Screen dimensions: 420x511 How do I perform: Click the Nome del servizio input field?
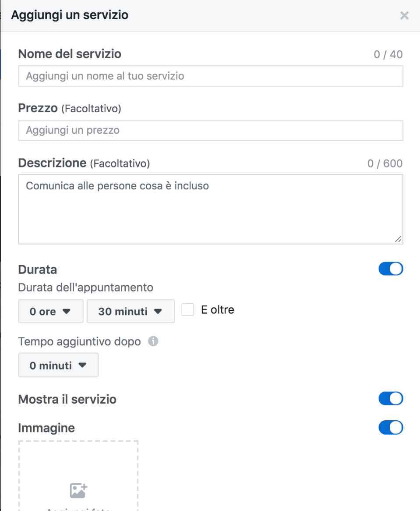211,76
